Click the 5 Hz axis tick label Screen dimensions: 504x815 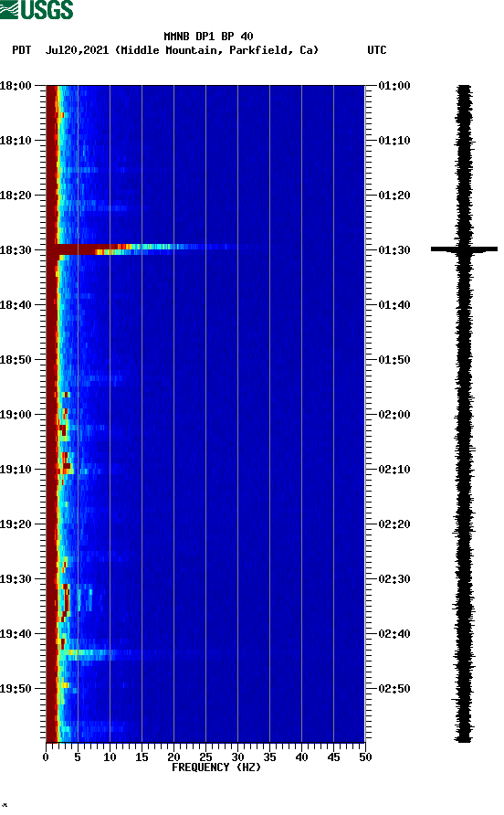(78, 757)
